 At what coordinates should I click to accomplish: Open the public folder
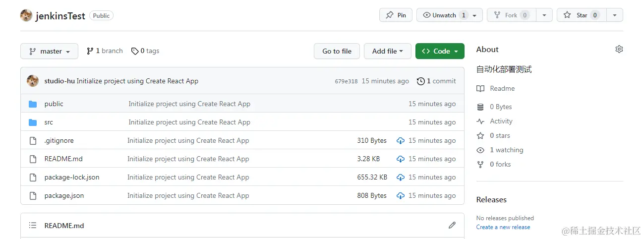pos(54,104)
